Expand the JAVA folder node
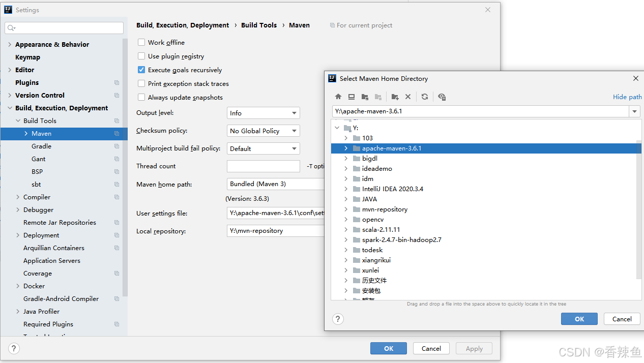644x363 pixels. [x=346, y=199]
